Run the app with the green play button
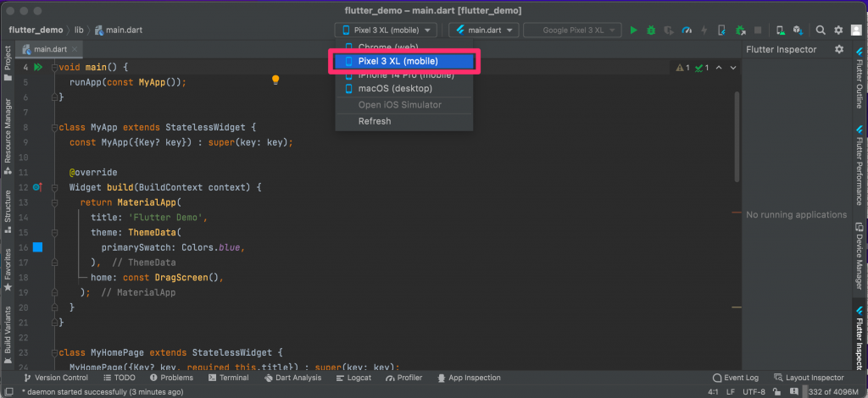The image size is (868, 398). point(634,30)
